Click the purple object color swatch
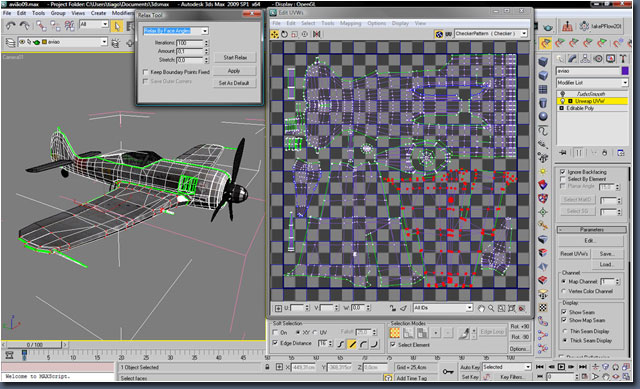 (x=625, y=71)
